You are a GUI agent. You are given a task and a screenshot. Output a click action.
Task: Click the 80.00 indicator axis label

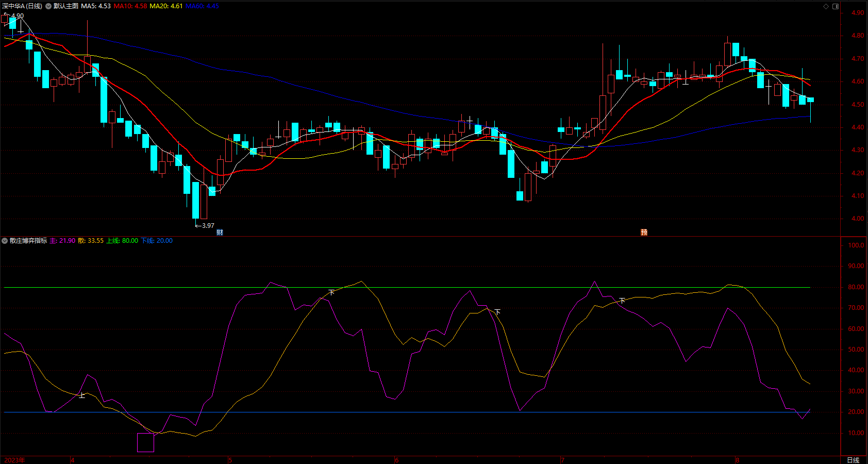pos(856,287)
